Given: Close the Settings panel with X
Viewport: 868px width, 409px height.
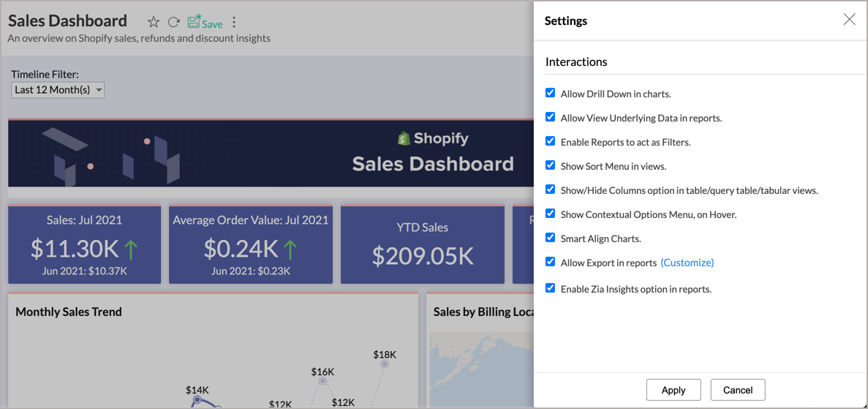Looking at the screenshot, I should coord(849,20).
